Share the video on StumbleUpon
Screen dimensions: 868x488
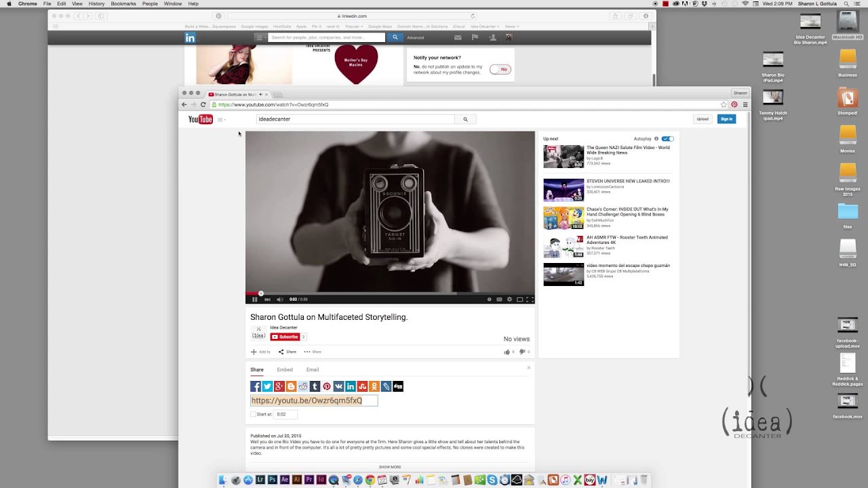(362, 386)
